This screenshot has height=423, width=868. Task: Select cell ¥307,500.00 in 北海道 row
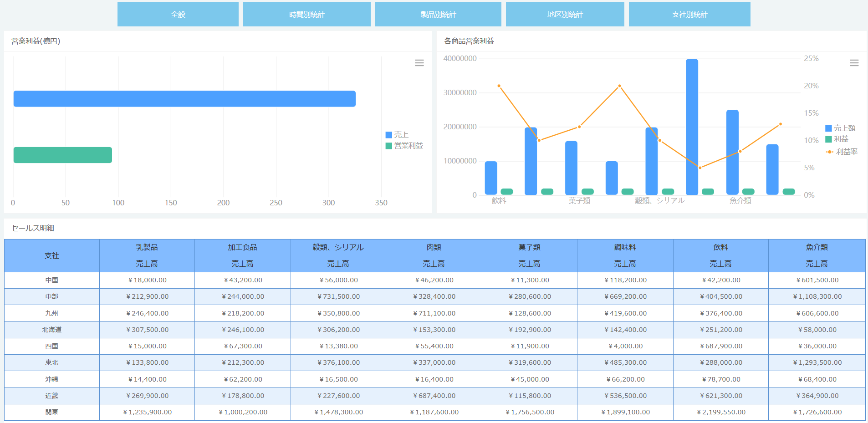147,330
